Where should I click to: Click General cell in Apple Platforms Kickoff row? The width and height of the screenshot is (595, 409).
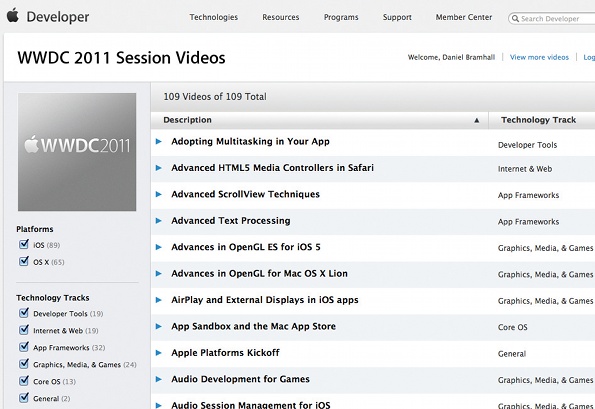512,354
